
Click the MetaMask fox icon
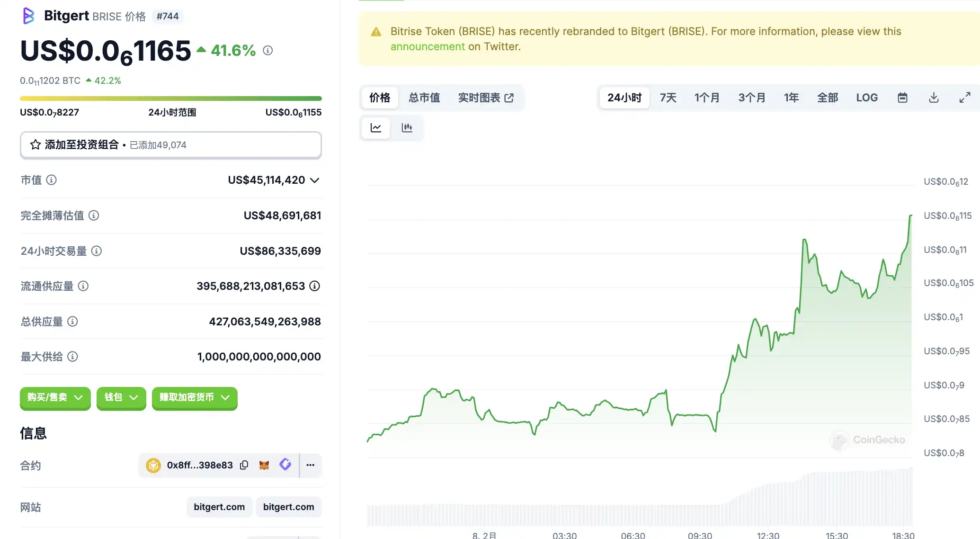pos(264,465)
